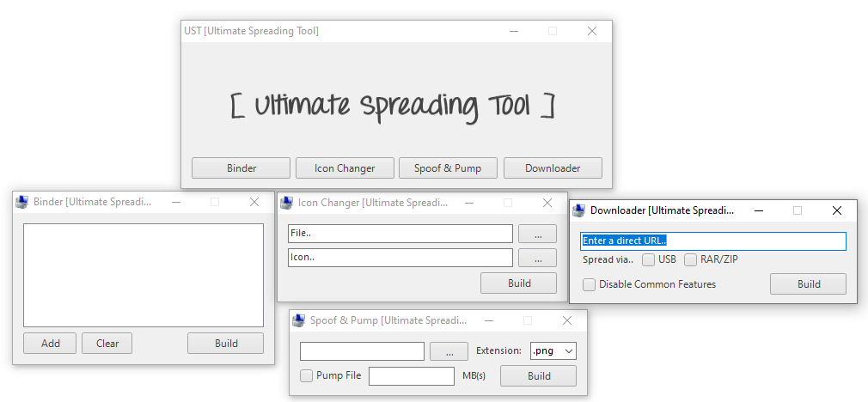This screenshot has width=868, height=402.
Task: Click the MB(s) size input field
Action: click(411, 376)
